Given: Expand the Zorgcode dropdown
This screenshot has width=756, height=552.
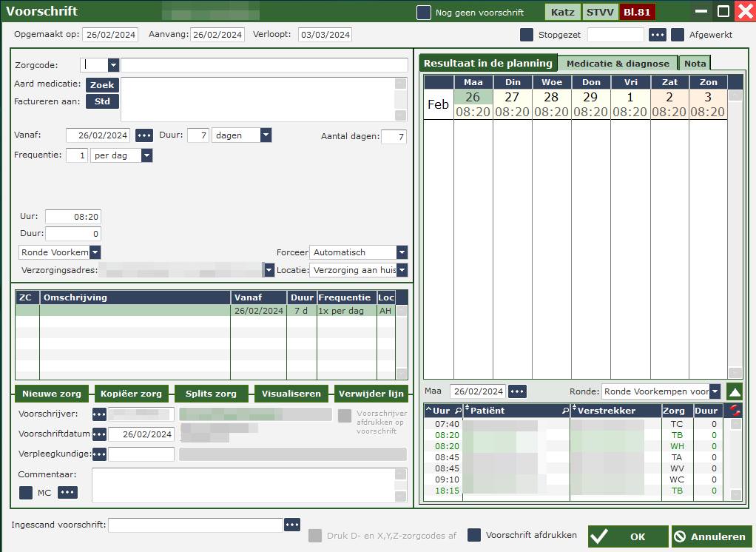Looking at the screenshot, I should tap(113, 65).
